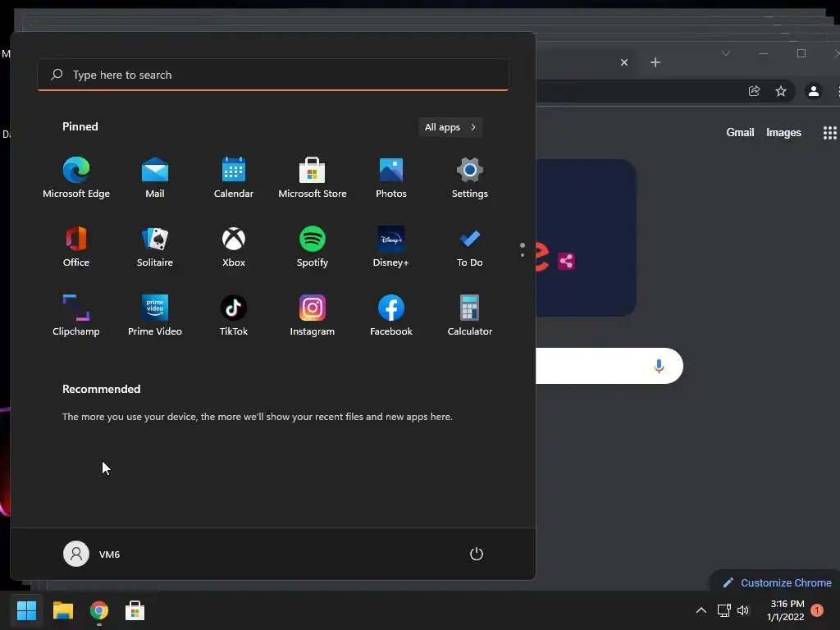Viewport: 840px width, 630px height.
Task: Launch the Facebook app
Action: (391, 316)
